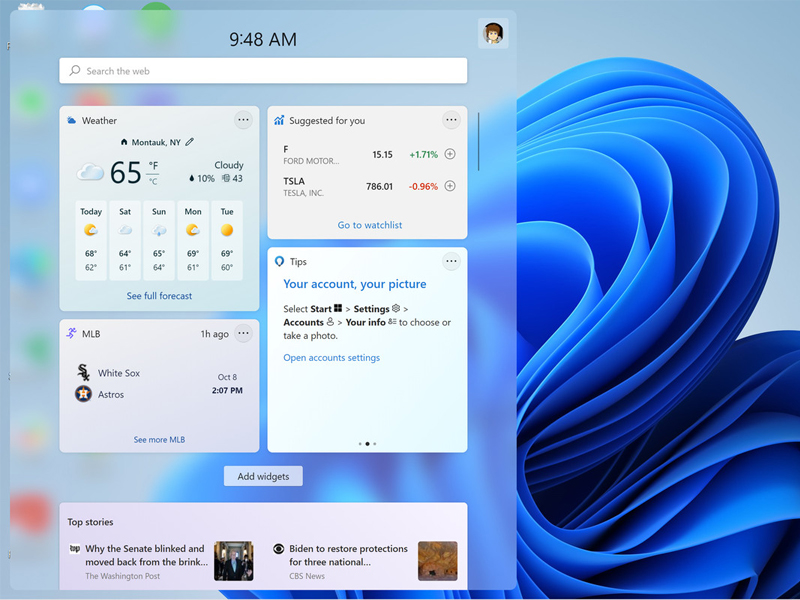Open See more MLB
Screen dimensions: 800x600
pos(159,439)
